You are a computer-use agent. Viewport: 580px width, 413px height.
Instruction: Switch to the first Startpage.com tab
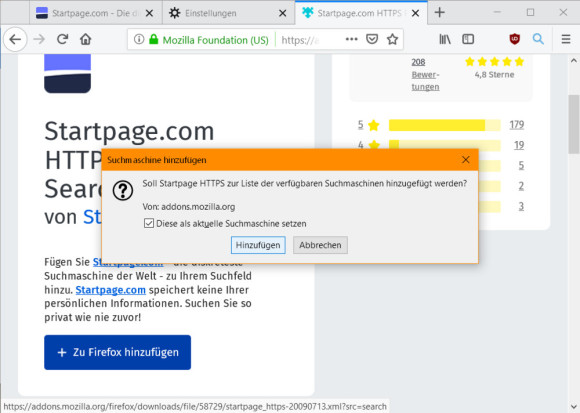96,13
